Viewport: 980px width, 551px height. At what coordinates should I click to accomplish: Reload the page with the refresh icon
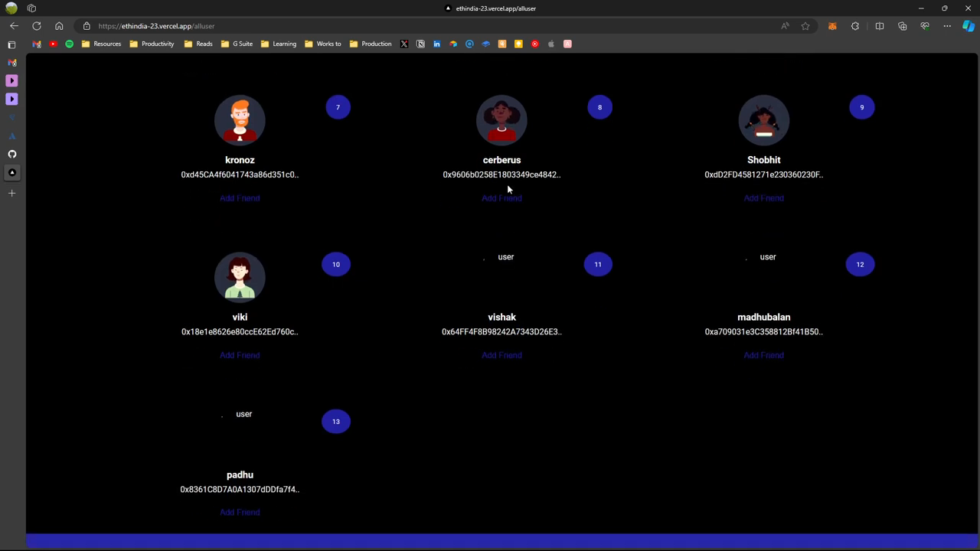(37, 26)
